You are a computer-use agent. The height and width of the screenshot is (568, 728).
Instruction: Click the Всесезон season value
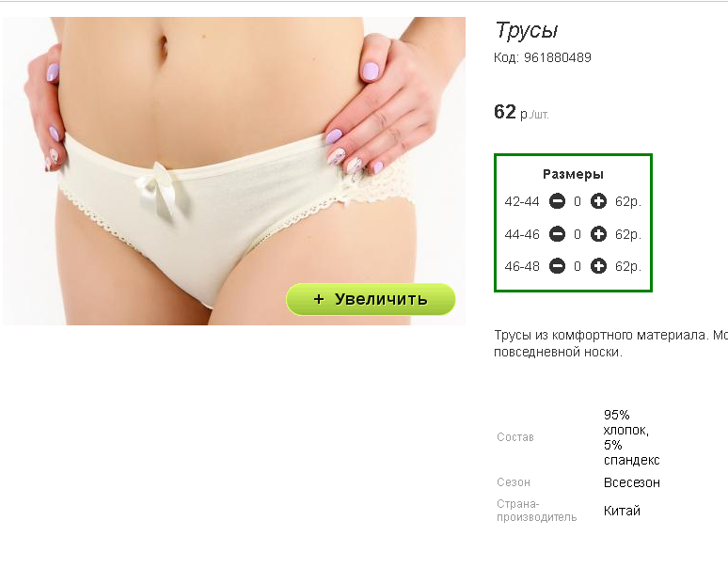tap(631, 482)
